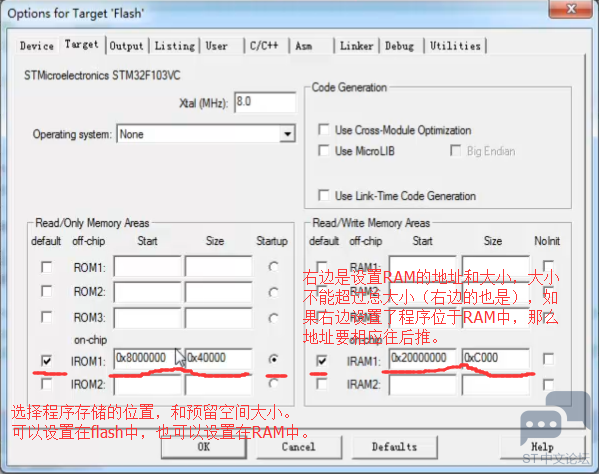Viewport: 599px width, 474px height.
Task: Click the Xtal (MHz) input field
Action: coord(265,102)
